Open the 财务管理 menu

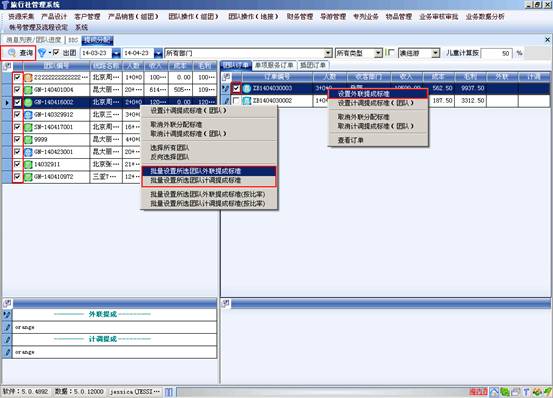pyautogui.click(x=300, y=17)
